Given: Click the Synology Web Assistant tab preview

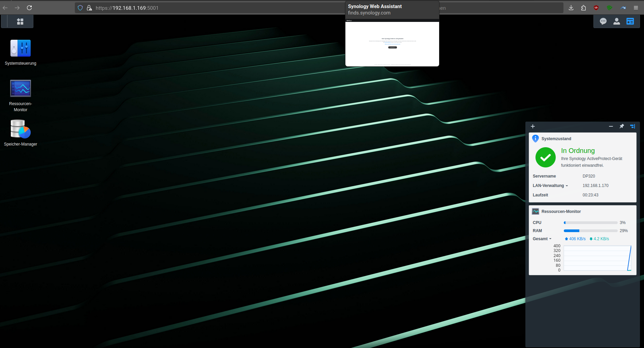Looking at the screenshot, I should pyautogui.click(x=392, y=44).
